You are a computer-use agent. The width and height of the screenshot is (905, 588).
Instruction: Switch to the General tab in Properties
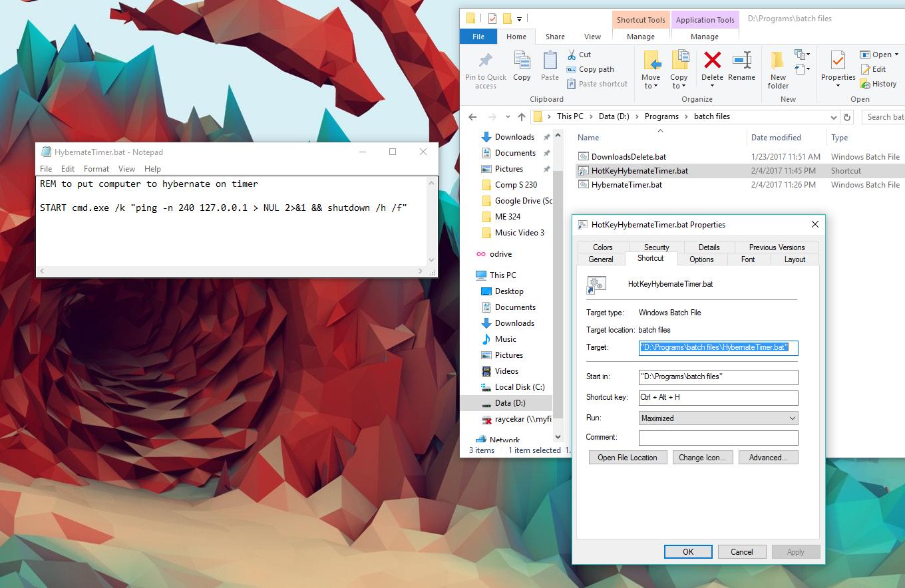[x=600, y=259]
